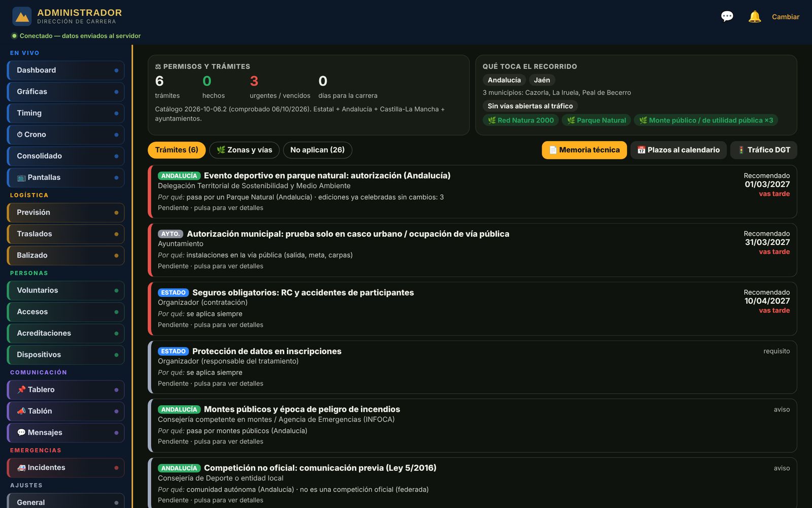
Task: Open Protección de datos en inscripciones
Action: click(472, 367)
